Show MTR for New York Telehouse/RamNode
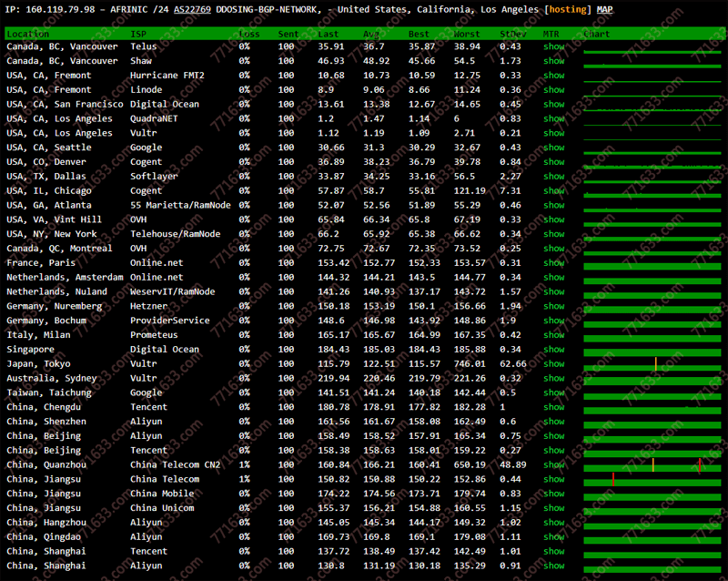The width and height of the screenshot is (728, 581). [x=554, y=234]
